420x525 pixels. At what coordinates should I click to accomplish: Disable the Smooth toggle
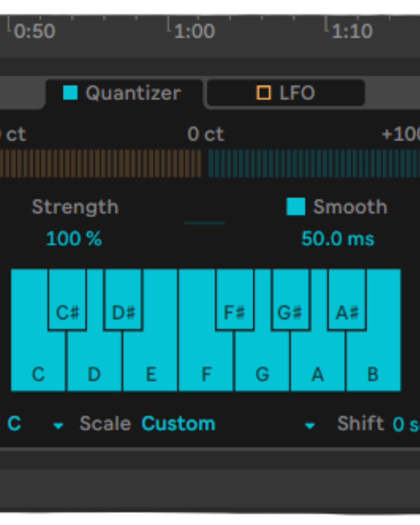[x=296, y=206]
